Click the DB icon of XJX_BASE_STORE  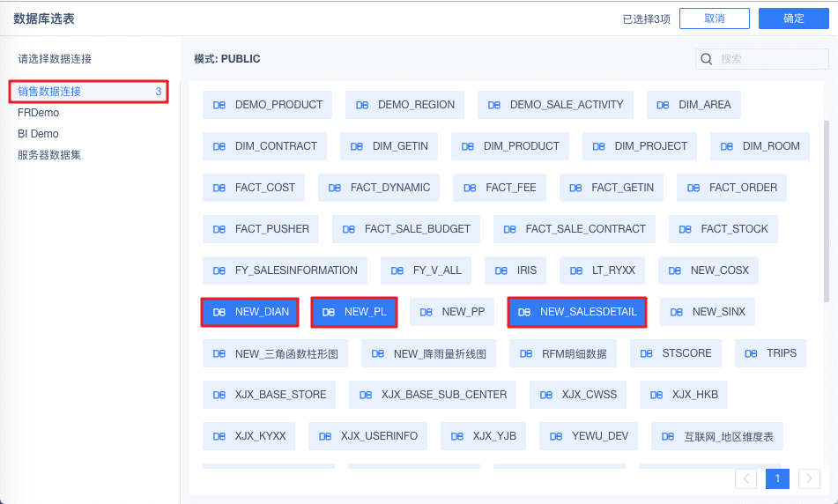pos(219,395)
